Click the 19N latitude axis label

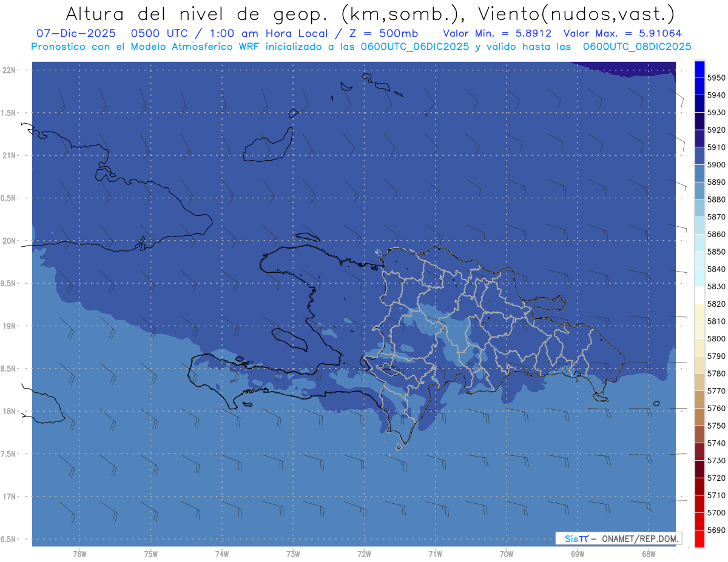(10, 326)
